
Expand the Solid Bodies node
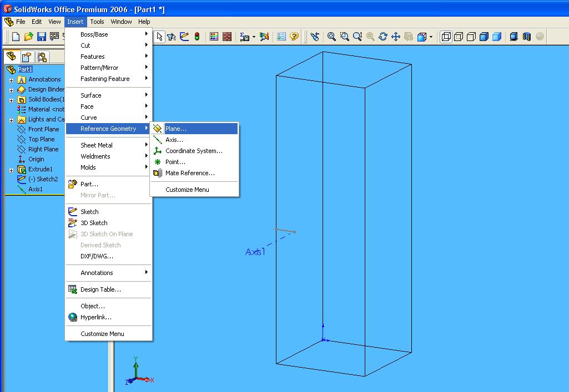coord(11,100)
